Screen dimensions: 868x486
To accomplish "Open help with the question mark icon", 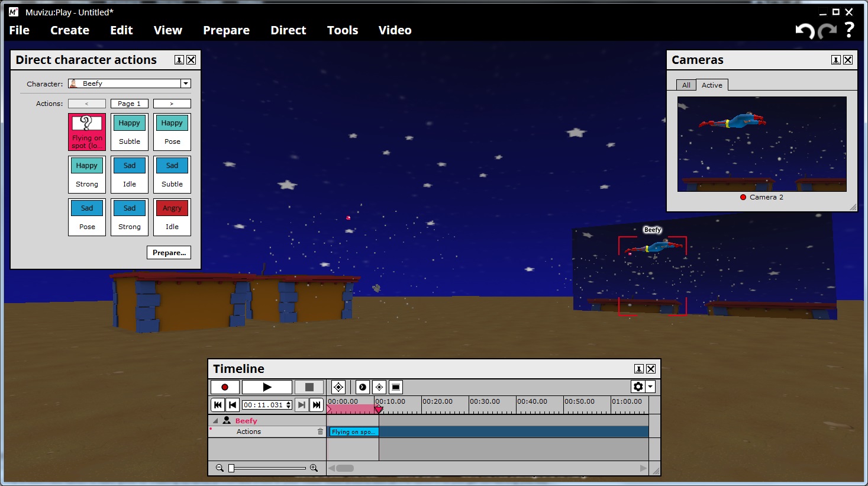I will (849, 30).
